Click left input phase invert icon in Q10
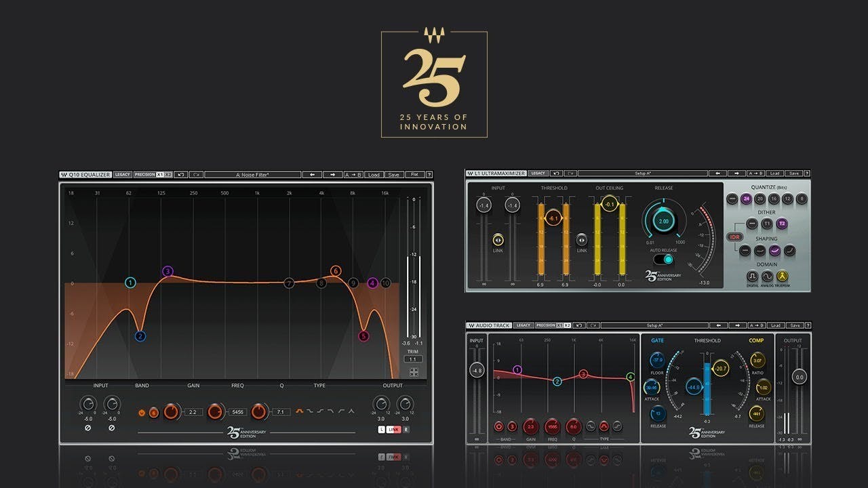 (x=87, y=428)
